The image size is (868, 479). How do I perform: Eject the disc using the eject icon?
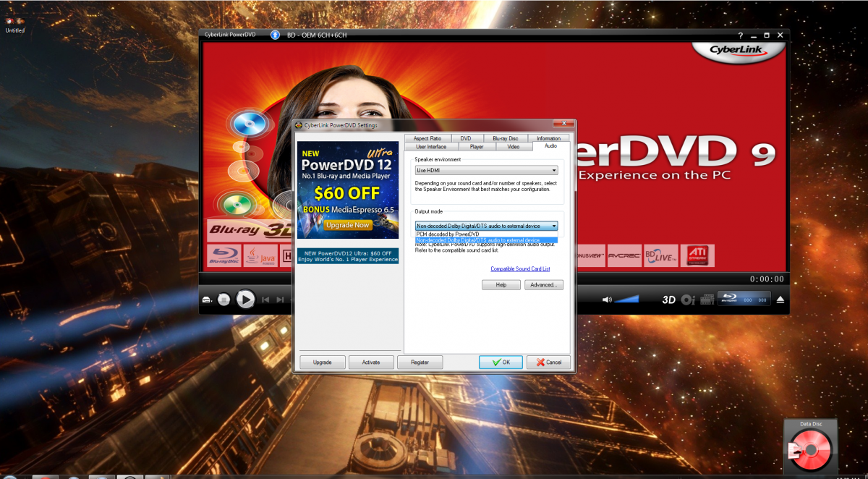(x=780, y=300)
